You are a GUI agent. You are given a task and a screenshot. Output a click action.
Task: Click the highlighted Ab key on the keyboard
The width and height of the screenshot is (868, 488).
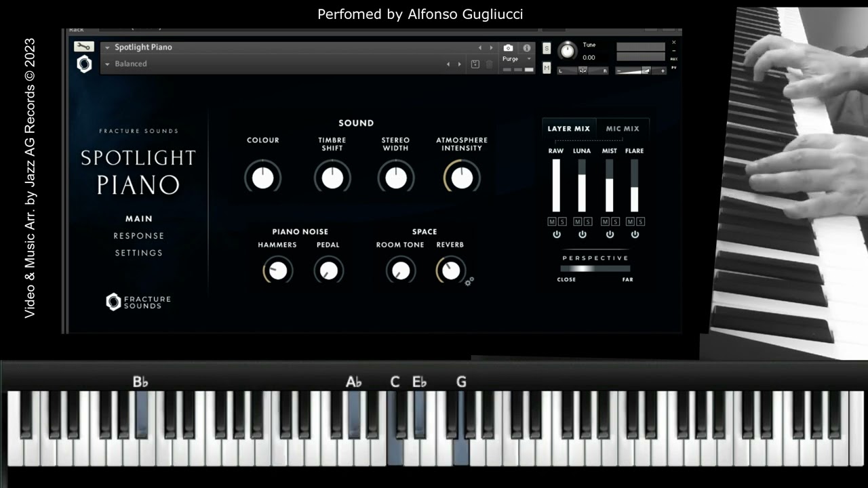point(354,413)
